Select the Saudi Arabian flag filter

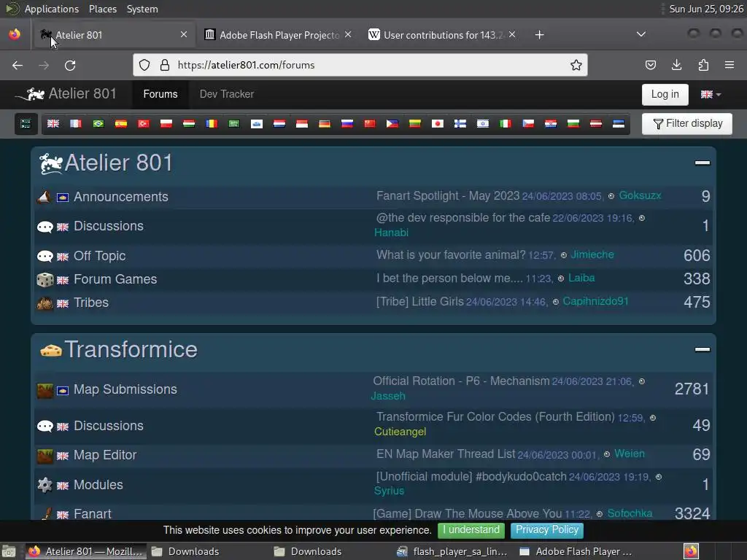click(234, 124)
